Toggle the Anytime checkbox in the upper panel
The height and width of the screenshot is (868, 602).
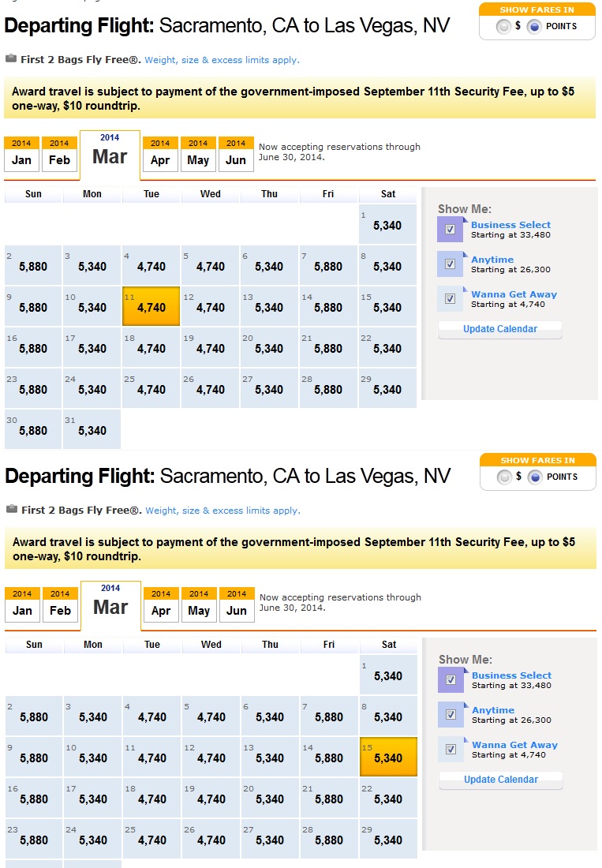coord(450,264)
